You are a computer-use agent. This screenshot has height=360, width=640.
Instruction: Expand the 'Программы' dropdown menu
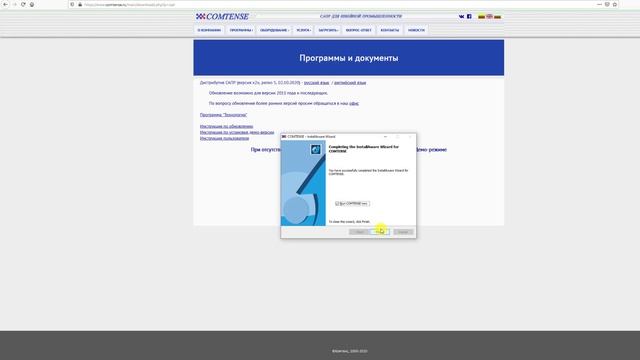point(241,30)
